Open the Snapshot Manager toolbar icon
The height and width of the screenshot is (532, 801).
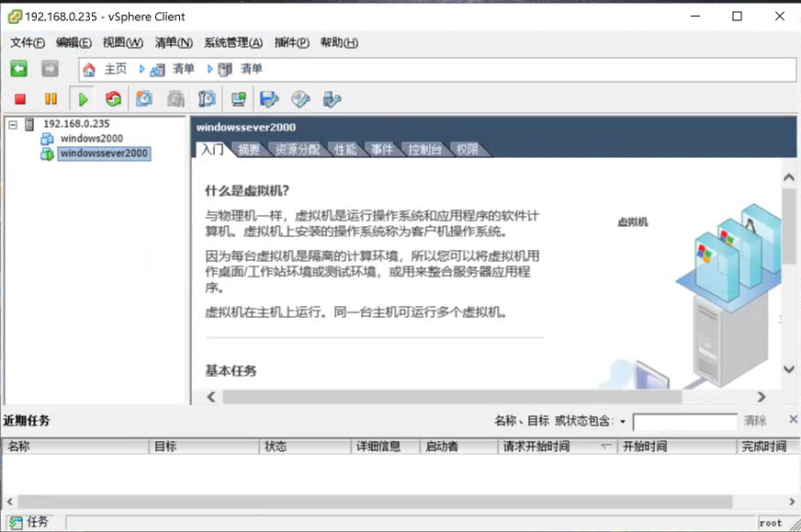[x=207, y=98]
